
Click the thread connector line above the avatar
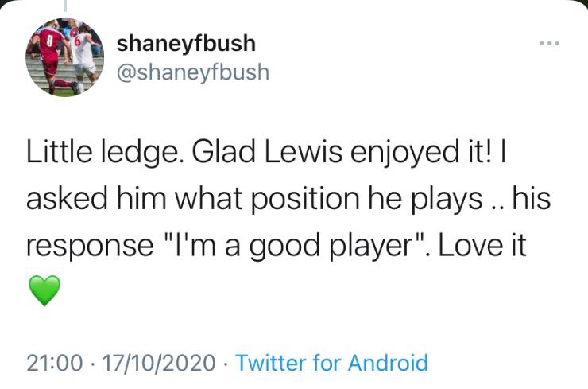(65, 6)
